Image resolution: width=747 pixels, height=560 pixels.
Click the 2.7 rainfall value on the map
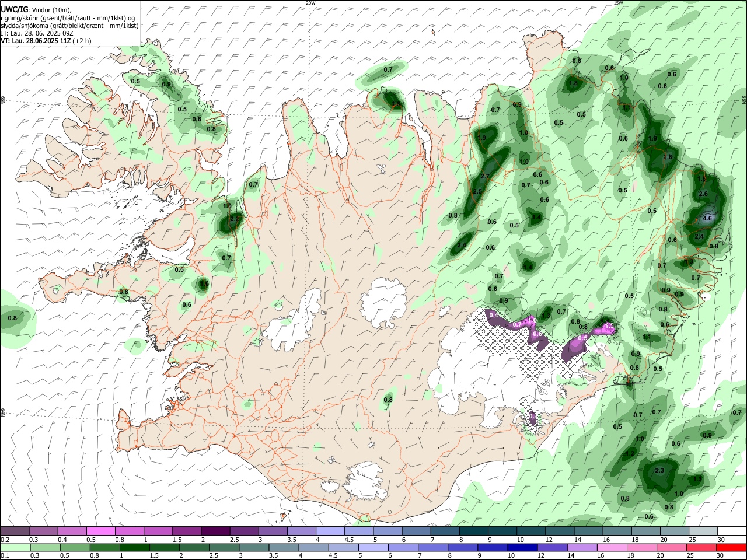[x=485, y=177]
